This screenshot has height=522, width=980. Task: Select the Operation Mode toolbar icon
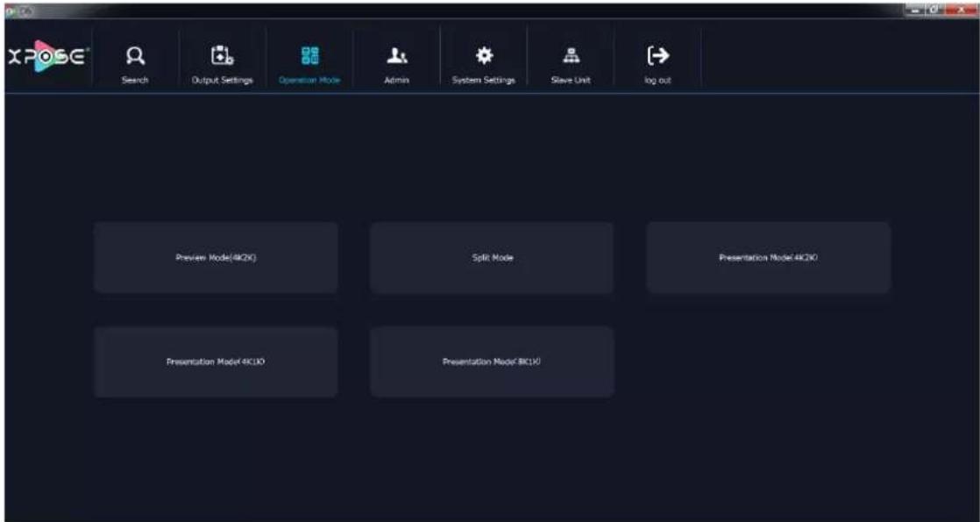point(310,56)
